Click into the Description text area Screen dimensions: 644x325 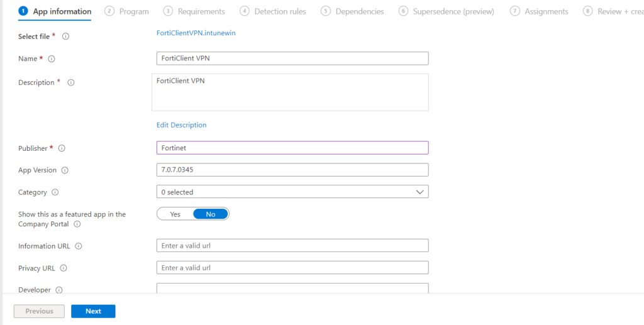point(290,92)
